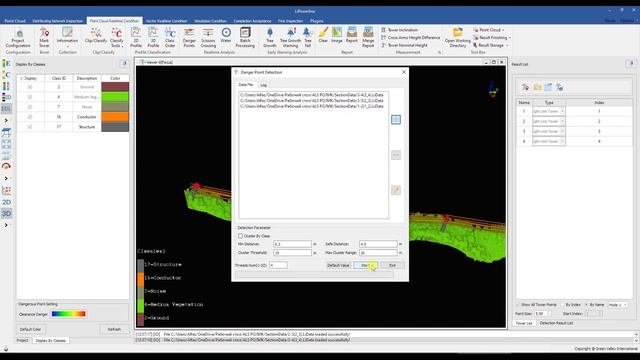This screenshot has height=360, width=640.
Task: Click the first tower icon in Result List toolbar
Action: click(x=525, y=87)
